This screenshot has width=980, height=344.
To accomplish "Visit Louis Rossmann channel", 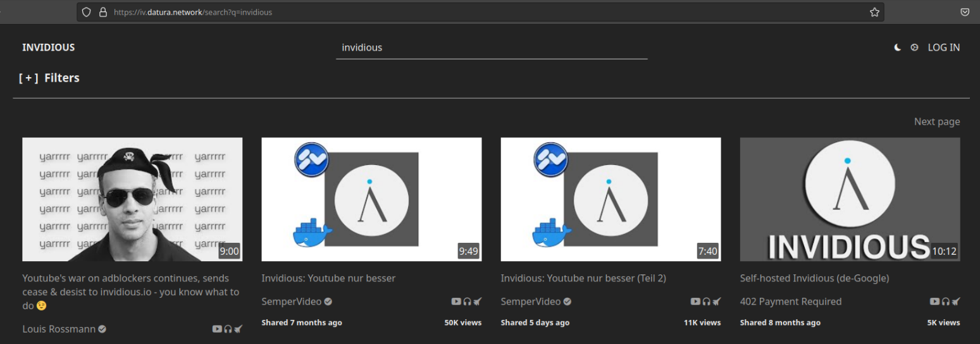I will pos(59,329).
